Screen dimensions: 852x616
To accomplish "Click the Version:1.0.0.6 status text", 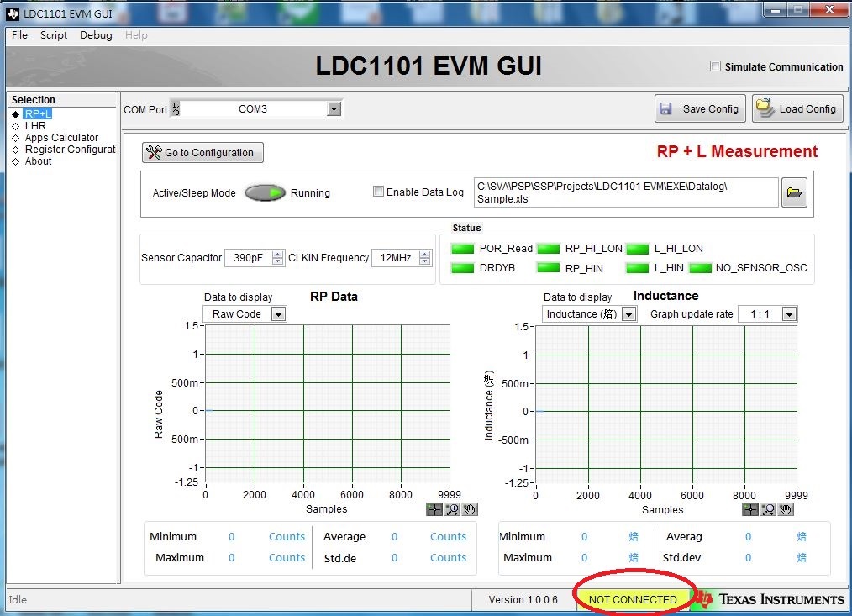I will tap(523, 600).
